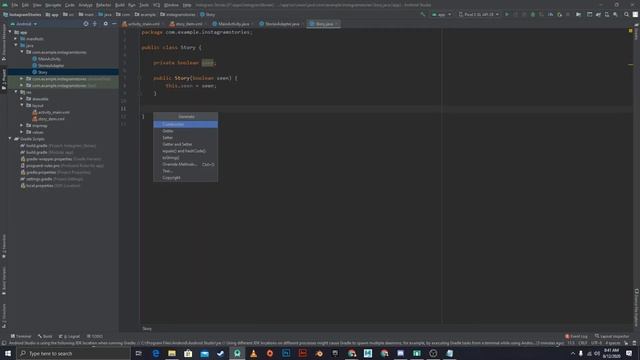
Task: Click the Make Project hammer icon
Action: [423, 14]
